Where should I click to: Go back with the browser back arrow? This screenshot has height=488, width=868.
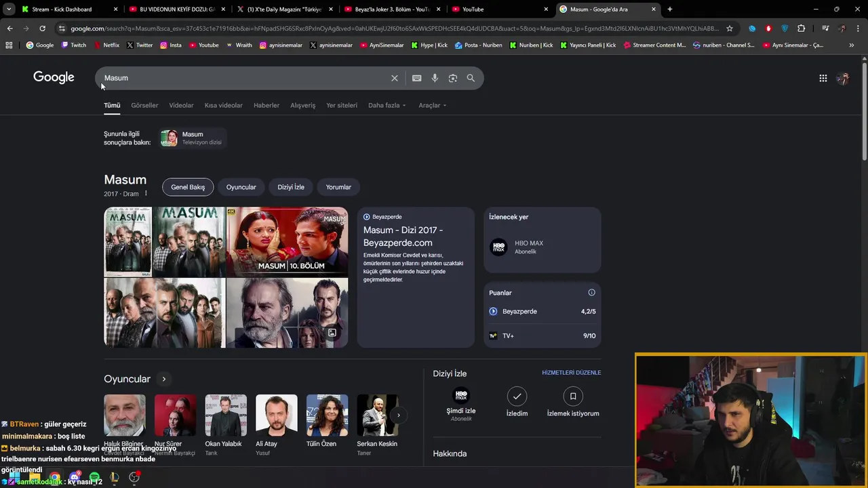[x=9, y=28]
